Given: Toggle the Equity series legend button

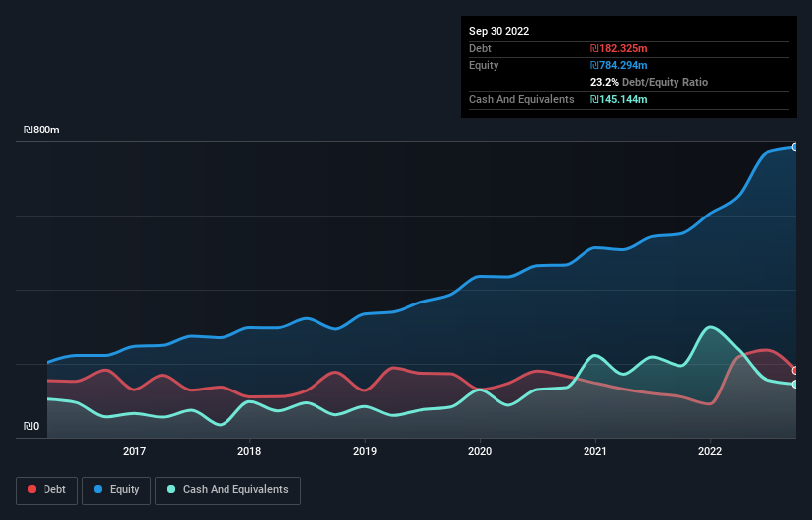Looking at the screenshot, I should [117, 490].
